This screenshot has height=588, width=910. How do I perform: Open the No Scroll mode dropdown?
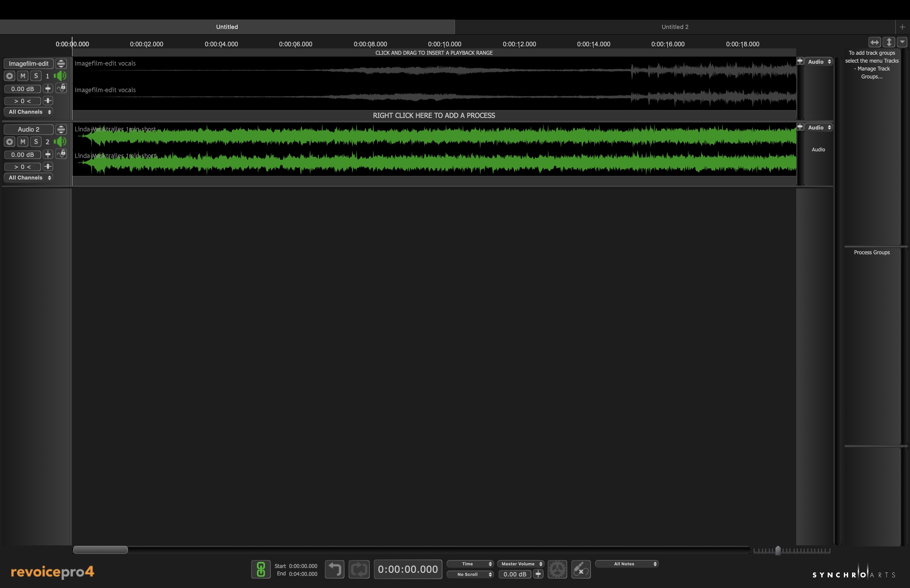coord(470,574)
